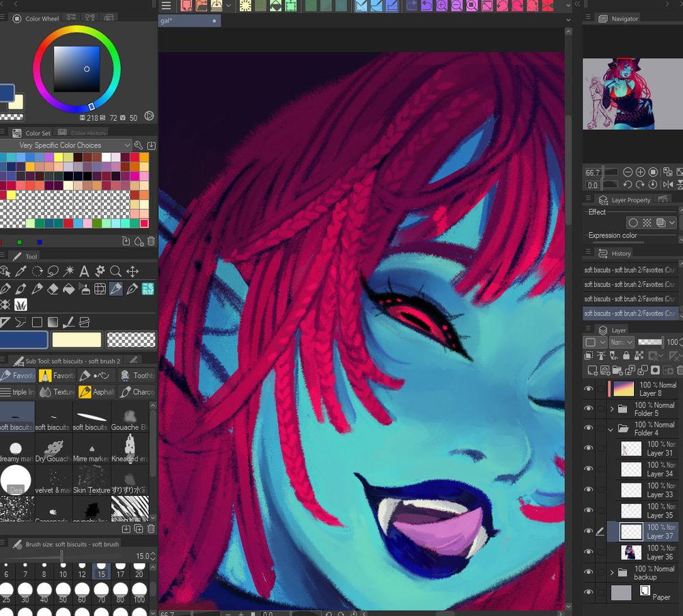Image resolution: width=683 pixels, height=616 pixels.
Task: Select the Text tool
Action: click(84, 271)
